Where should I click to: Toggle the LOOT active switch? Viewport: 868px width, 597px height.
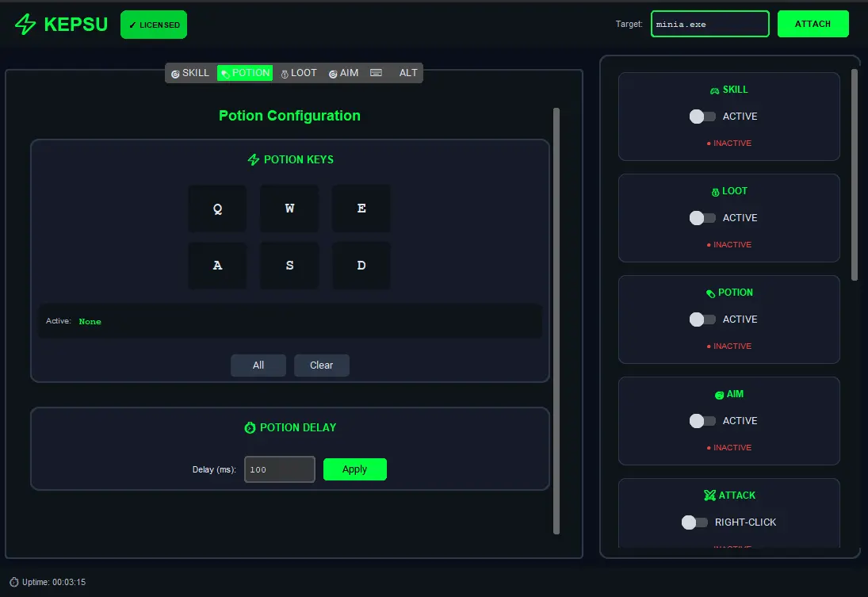pyautogui.click(x=702, y=218)
